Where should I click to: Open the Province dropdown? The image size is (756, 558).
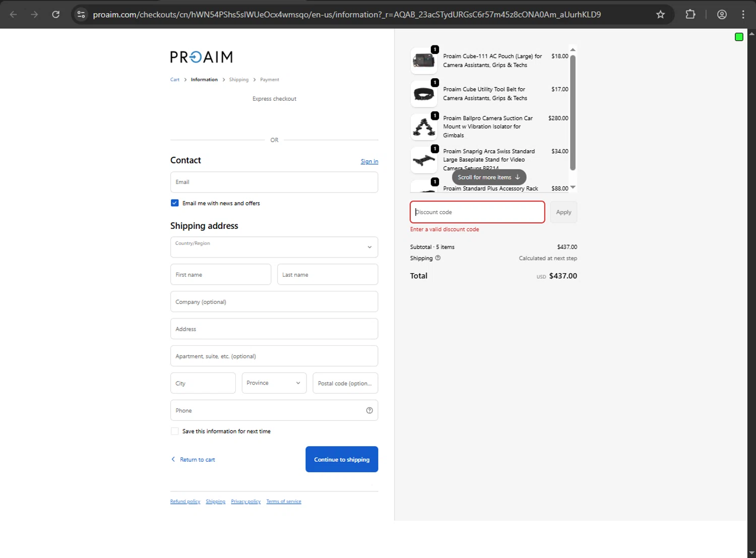click(x=274, y=383)
